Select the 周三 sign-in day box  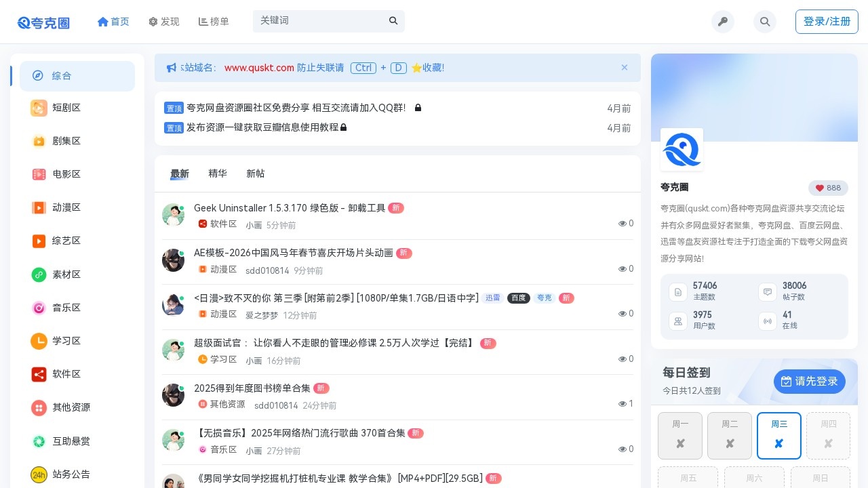778,436
